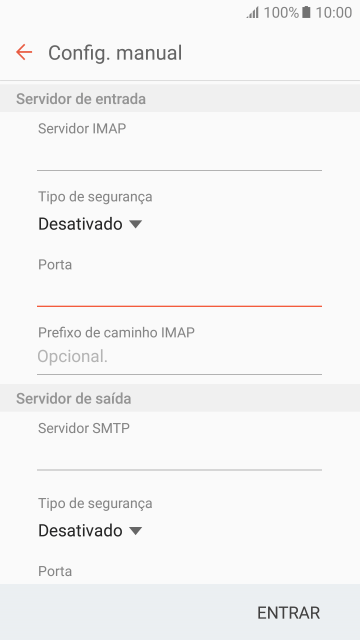Click the battery icon in status bar

coord(306,12)
